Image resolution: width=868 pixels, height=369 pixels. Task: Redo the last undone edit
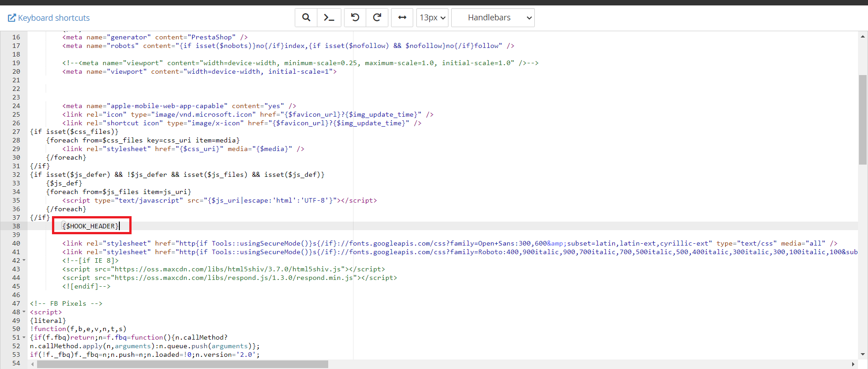(377, 18)
